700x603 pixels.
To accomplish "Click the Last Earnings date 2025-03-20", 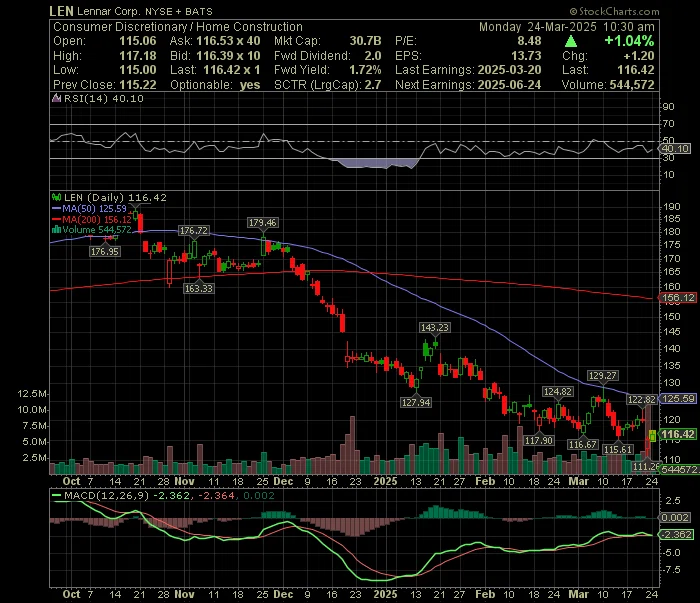I will click(509, 70).
